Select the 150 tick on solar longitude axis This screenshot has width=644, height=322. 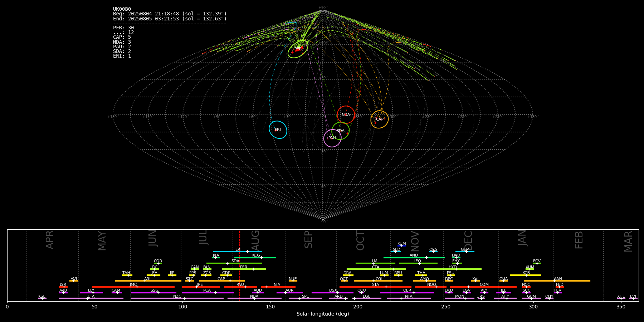coord(270,307)
